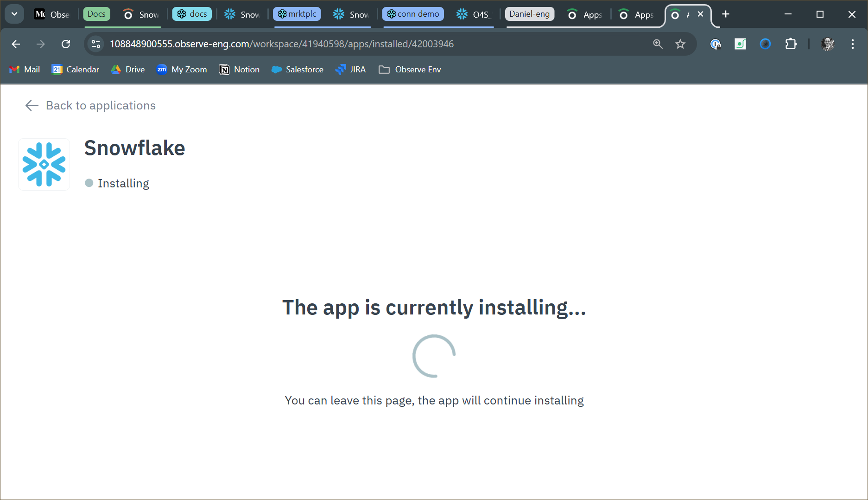Switch to the second Apps tab
Image resolution: width=868 pixels, height=500 pixels.
coord(636,14)
